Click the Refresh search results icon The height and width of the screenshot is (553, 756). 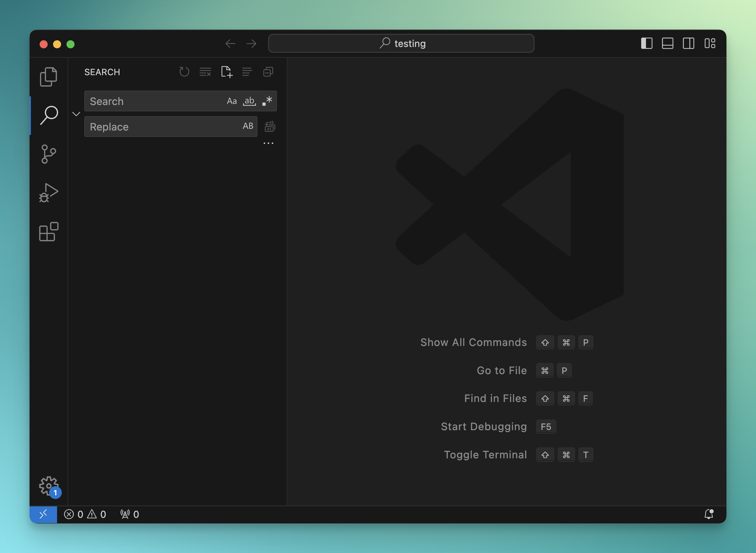[184, 72]
